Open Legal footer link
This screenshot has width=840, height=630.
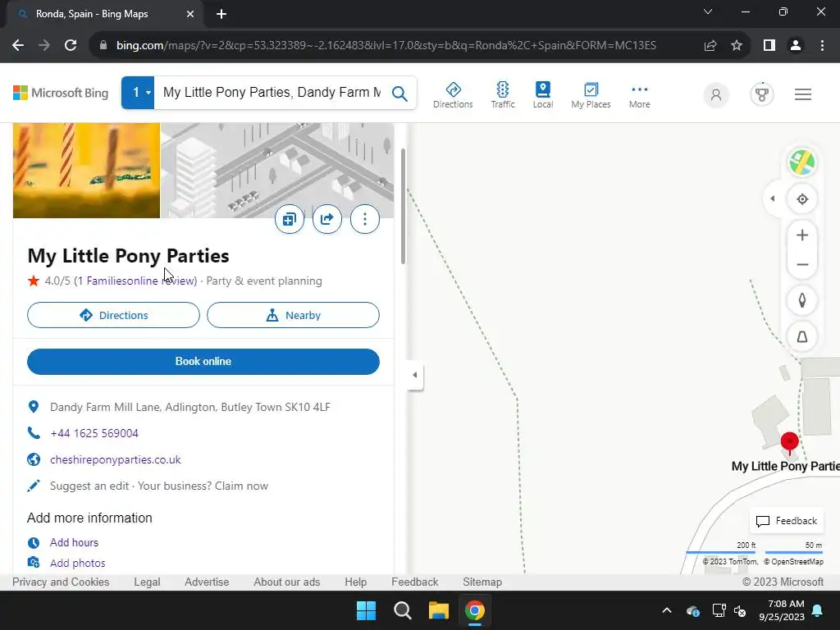click(147, 582)
